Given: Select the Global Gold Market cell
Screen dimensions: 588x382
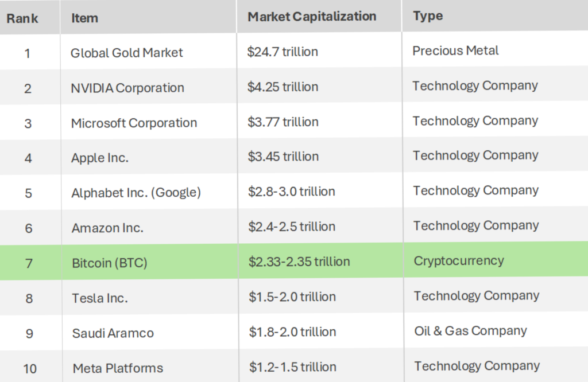Looking at the screenshot, I should (x=126, y=53).
